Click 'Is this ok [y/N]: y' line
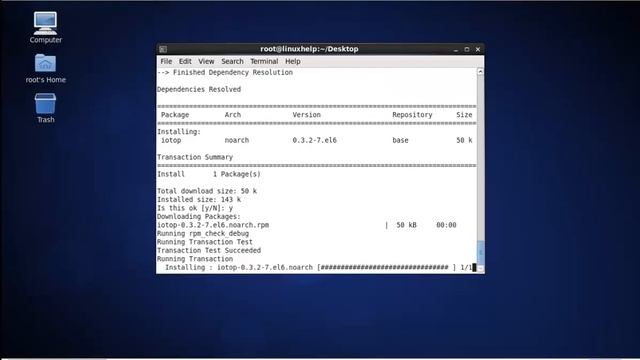The height and width of the screenshot is (360, 640). [195, 208]
